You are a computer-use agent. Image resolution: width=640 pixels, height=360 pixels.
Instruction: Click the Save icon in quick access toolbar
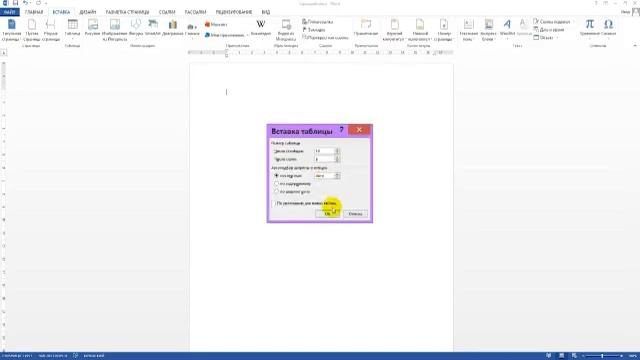pyautogui.click(x=15, y=3)
